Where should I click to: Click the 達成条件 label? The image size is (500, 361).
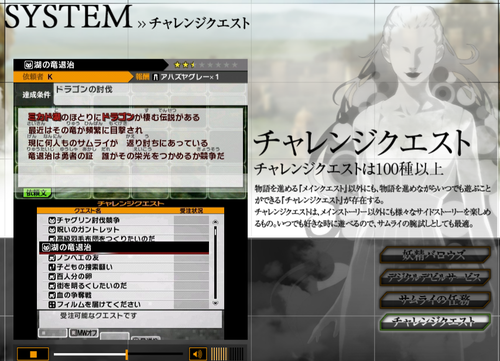tap(36, 95)
